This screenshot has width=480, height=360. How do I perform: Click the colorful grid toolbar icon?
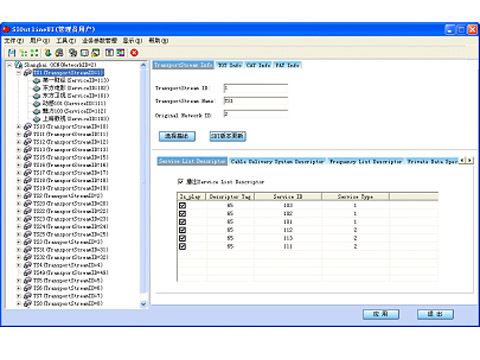[x=120, y=53]
